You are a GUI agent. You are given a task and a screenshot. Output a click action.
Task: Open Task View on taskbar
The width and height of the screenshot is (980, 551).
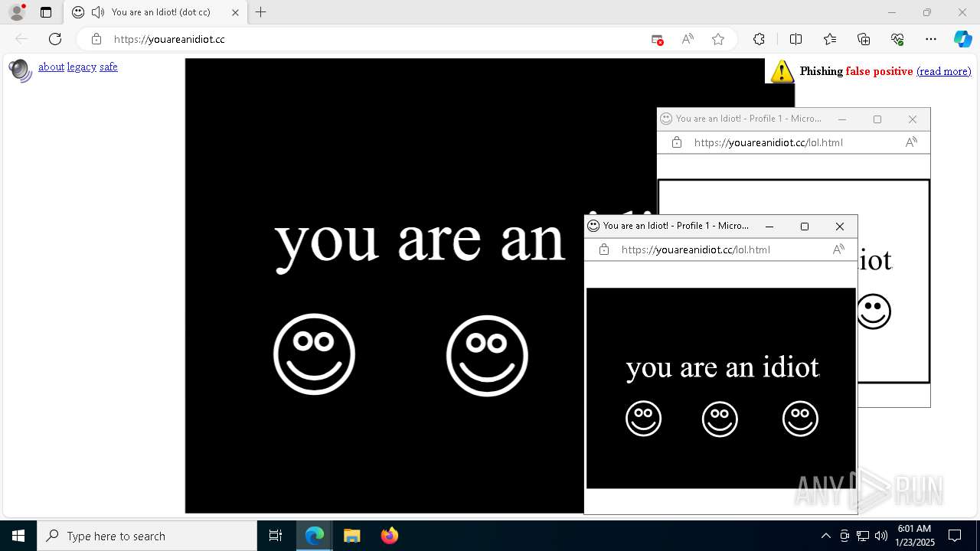pos(276,536)
